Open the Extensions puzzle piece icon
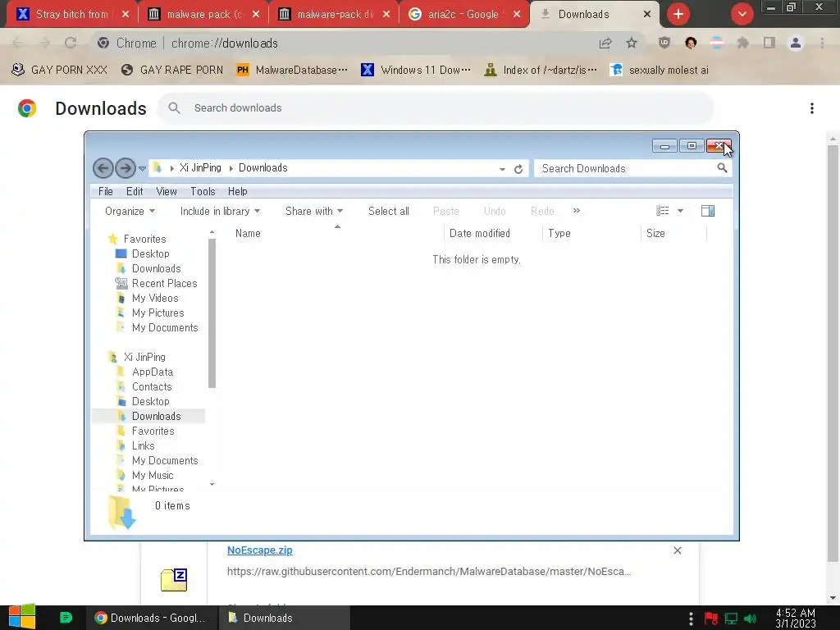Viewport: 840px width, 630px height. pos(742,43)
